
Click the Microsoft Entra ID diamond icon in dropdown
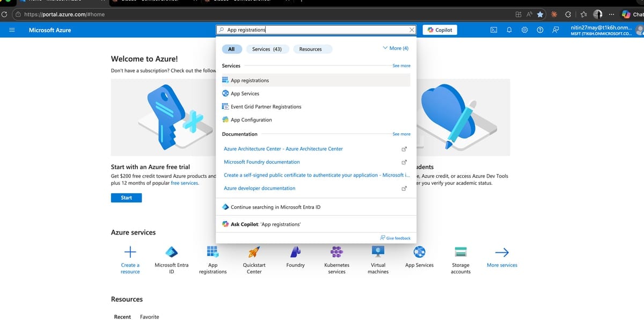(225, 207)
